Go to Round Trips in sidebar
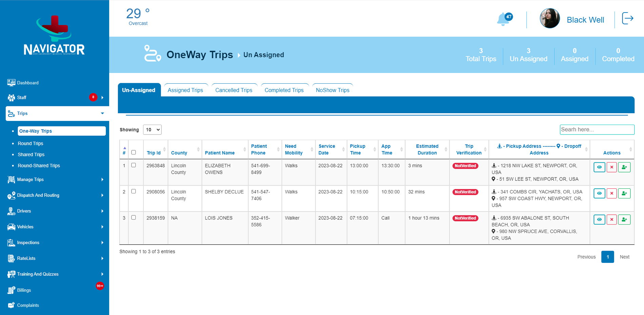 click(31, 143)
